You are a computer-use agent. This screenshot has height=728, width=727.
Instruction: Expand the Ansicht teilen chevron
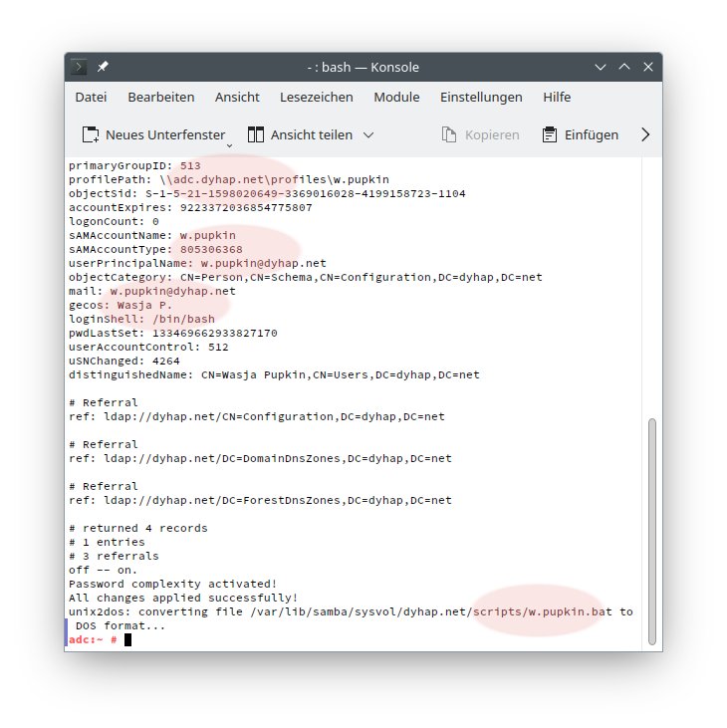368,134
